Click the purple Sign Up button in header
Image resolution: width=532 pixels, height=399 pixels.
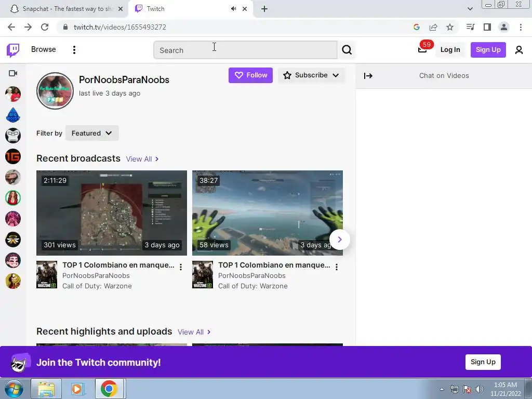coord(488,50)
